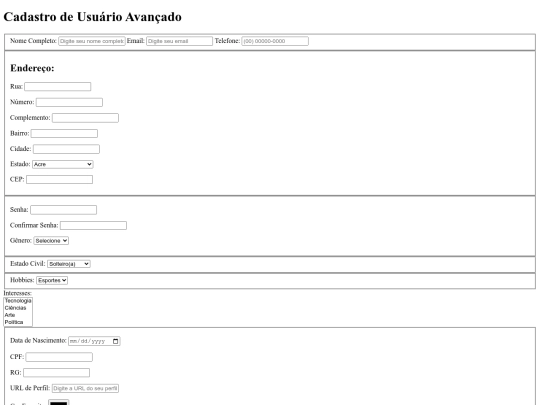Click the Confirmar Senha field
The height and width of the screenshot is (405, 540).
(93, 225)
